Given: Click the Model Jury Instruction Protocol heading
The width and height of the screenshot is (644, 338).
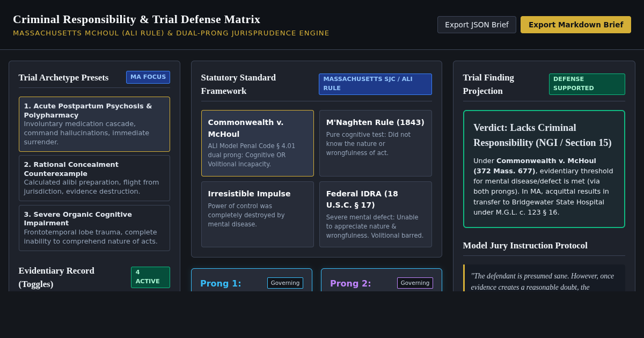Looking at the screenshot, I should 525,246.
